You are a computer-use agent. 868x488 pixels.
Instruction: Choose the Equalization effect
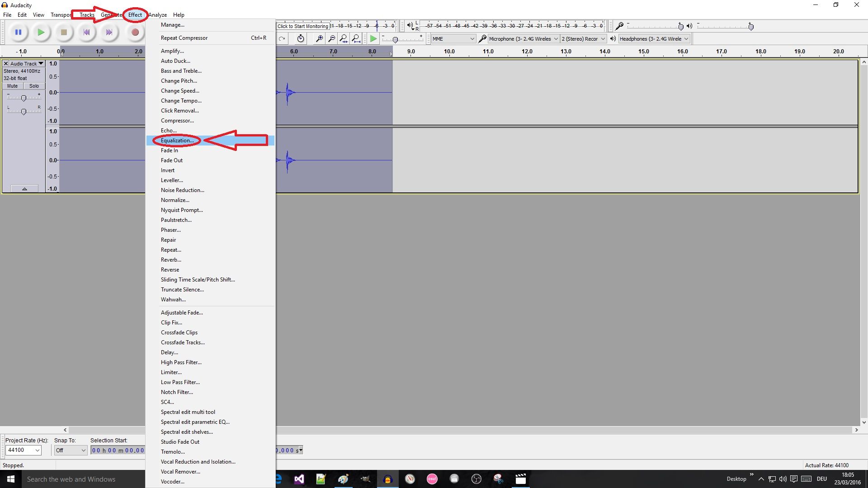coord(177,141)
